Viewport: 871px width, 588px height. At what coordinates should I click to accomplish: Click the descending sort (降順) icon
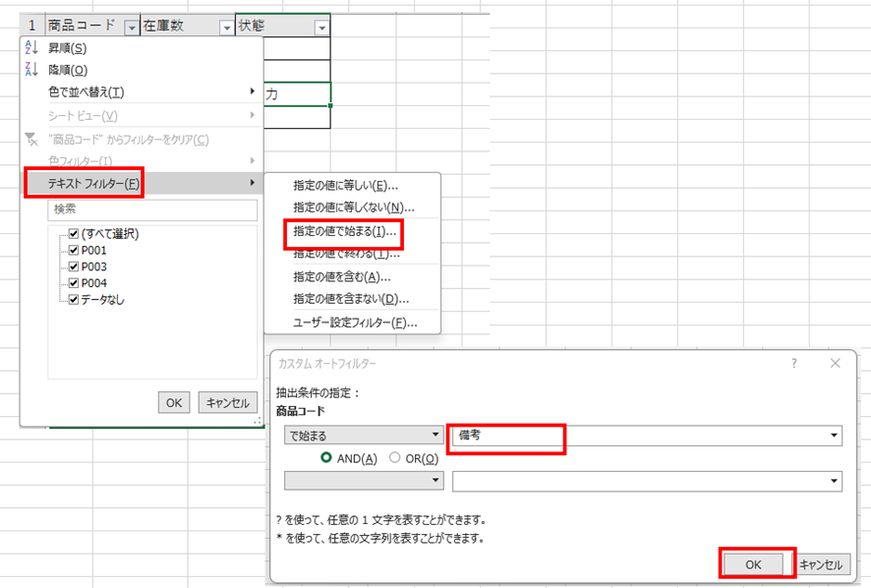[29, 70]
